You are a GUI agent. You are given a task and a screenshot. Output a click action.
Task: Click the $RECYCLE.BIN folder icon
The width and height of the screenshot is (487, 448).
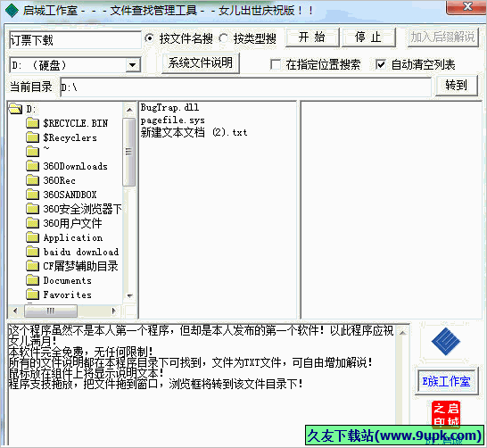(x=33, y=123)
